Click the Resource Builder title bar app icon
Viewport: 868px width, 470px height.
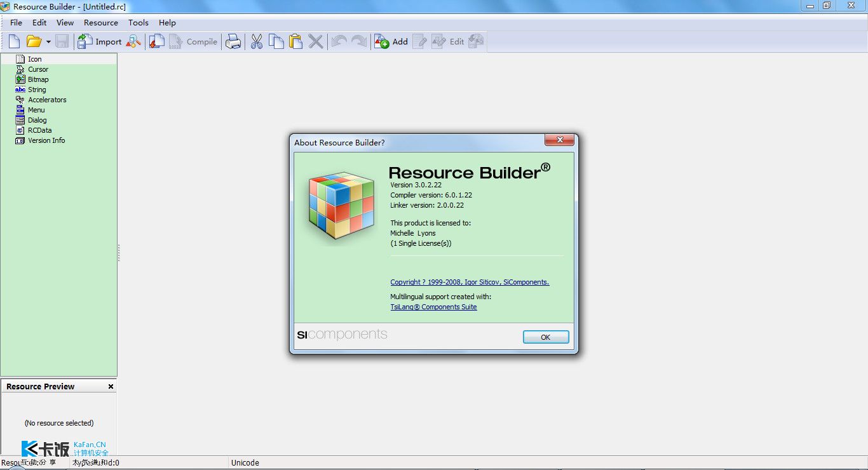pos(6,6)
